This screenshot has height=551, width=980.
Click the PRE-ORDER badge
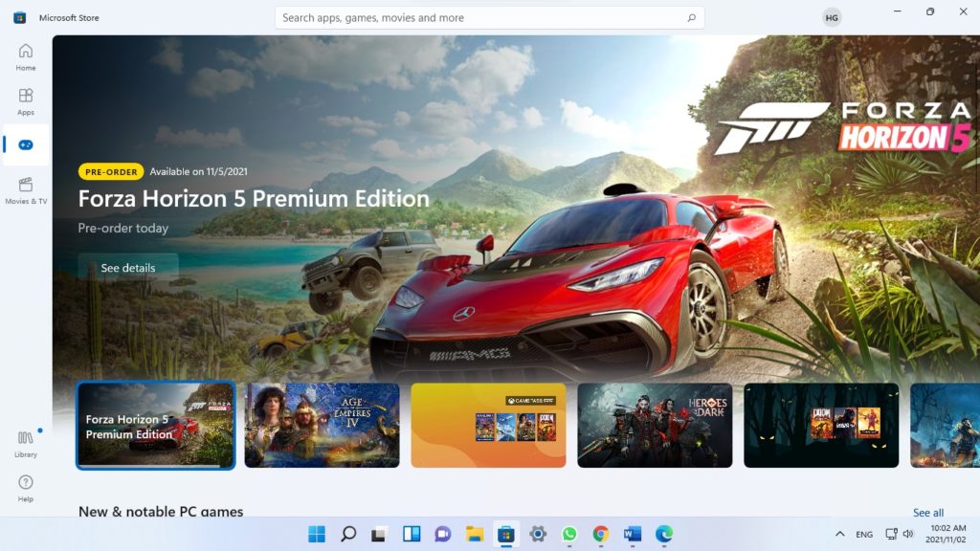click(x=111, y=172)
